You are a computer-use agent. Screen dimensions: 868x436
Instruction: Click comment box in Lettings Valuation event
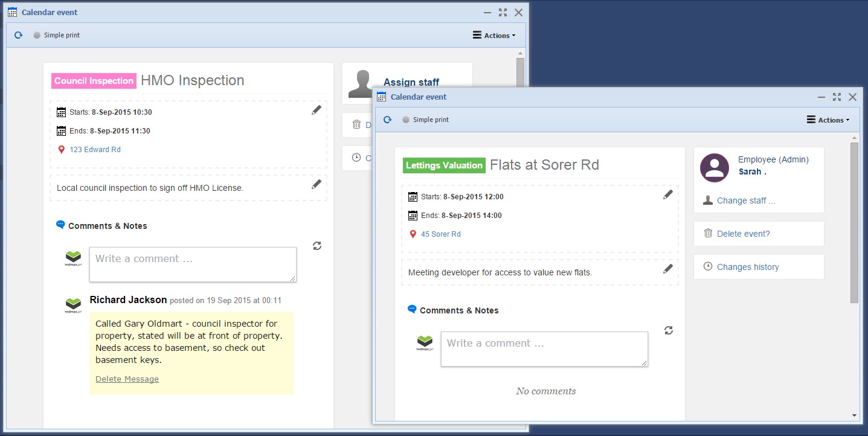point(544,348)
